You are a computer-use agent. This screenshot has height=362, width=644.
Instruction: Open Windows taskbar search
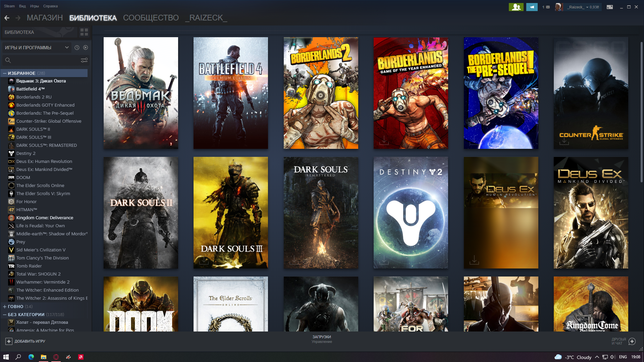18,357
